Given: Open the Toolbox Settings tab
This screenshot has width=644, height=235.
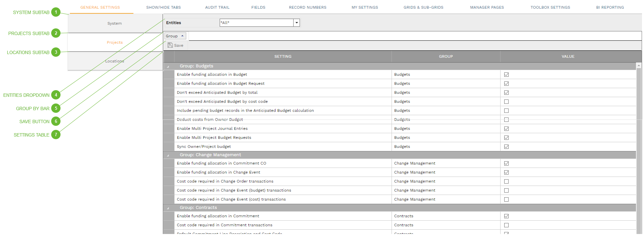Looking at the screenshot, I should [x=550, y=7].
